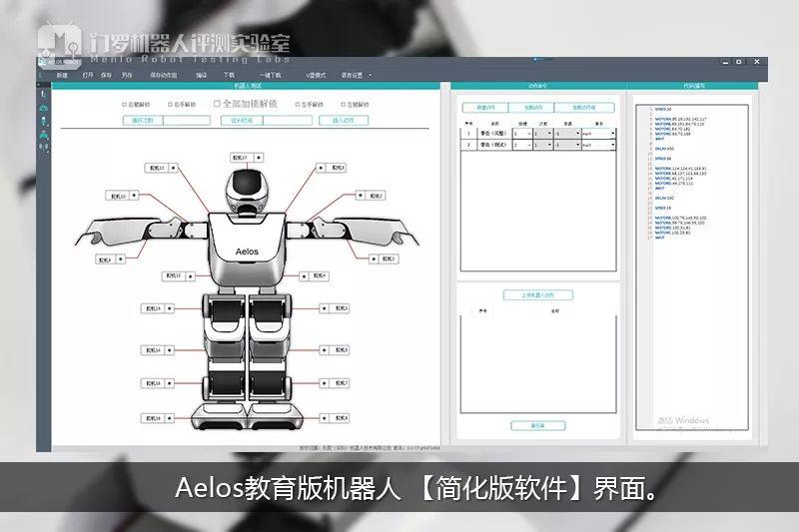Click 另存 in the top menu
Screen dimensions: 799x532
[x=127, y=75]
